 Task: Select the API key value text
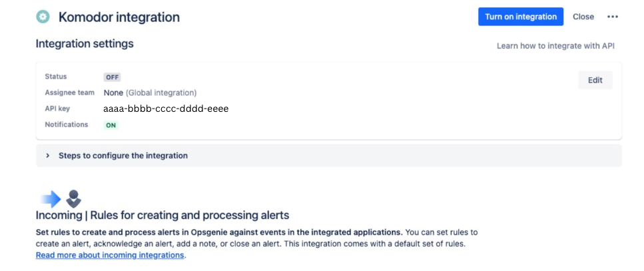[166, 109]
